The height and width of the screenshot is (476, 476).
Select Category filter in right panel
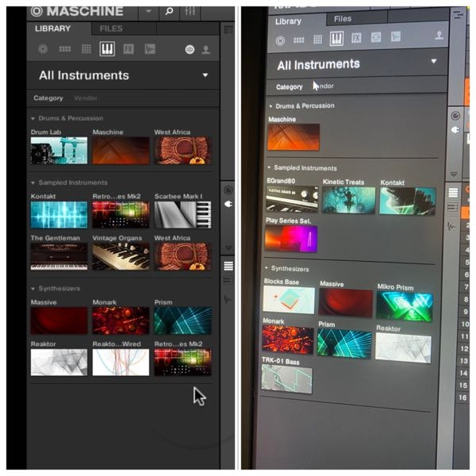click(x=290, y=87)
